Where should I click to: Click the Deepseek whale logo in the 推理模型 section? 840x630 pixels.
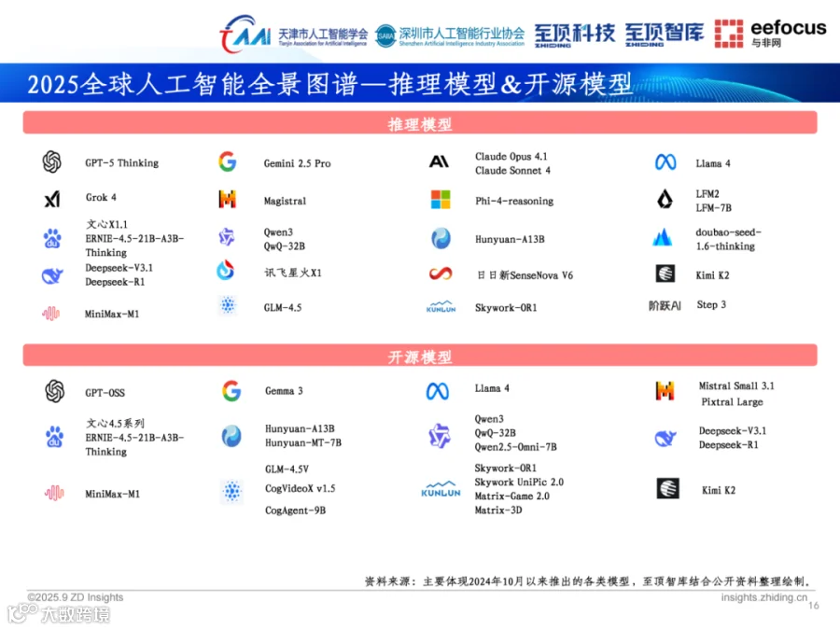point(52,275)
